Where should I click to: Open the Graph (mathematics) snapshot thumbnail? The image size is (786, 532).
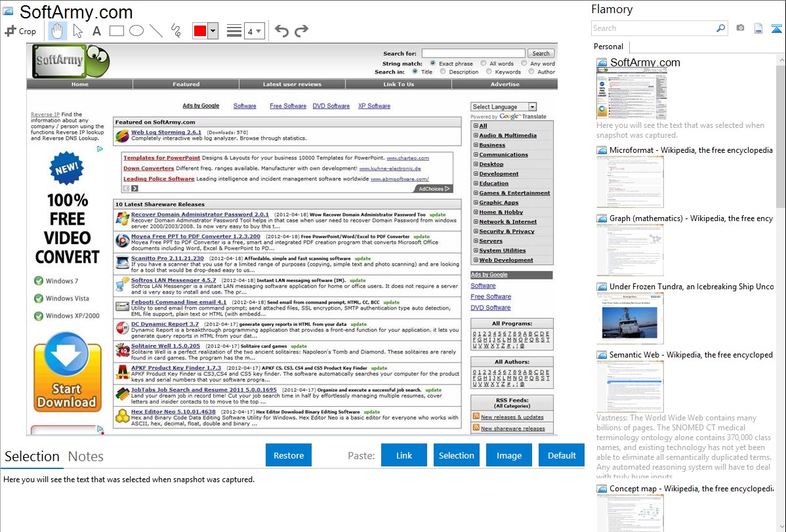[630, 250]
